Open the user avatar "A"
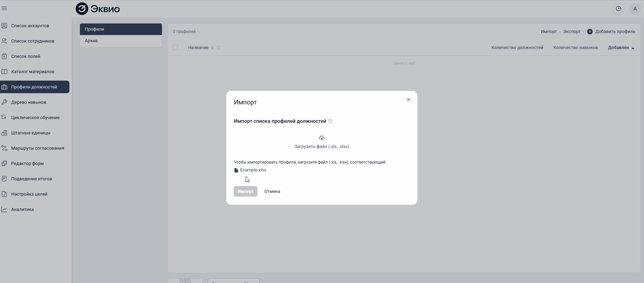Viewport: 644px width, 283px height. coord(635,9)
